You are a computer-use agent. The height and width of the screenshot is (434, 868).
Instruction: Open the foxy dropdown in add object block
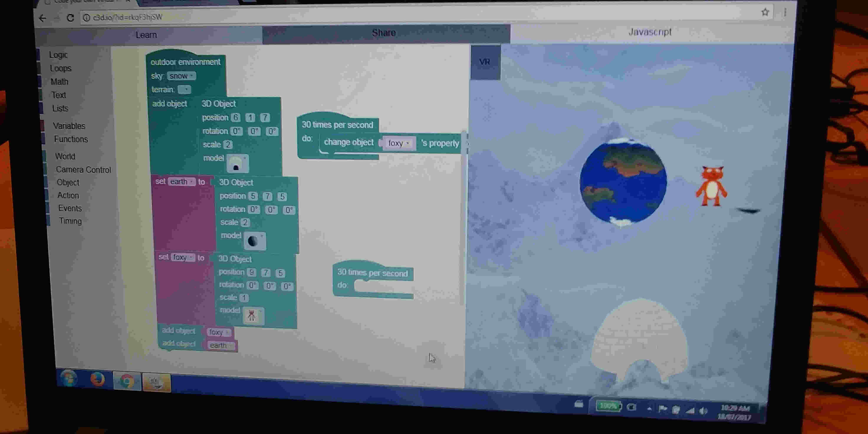(x=219, y=332)
